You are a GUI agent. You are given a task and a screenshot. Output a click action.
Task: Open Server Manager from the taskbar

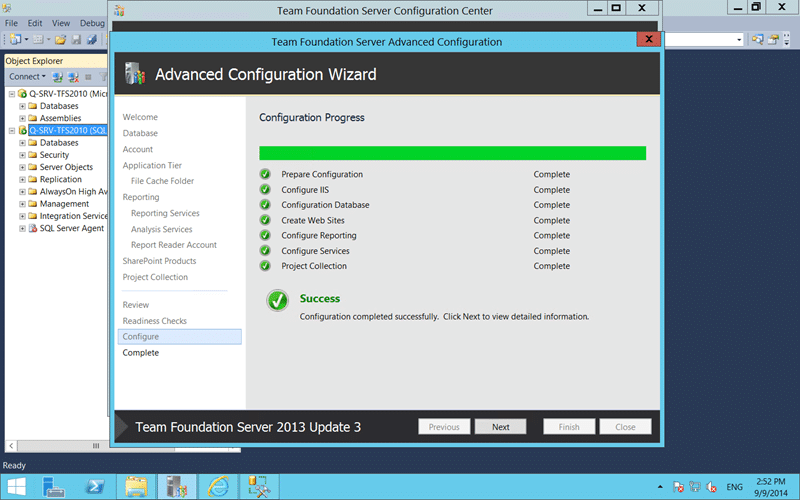(x=53, y=487)
